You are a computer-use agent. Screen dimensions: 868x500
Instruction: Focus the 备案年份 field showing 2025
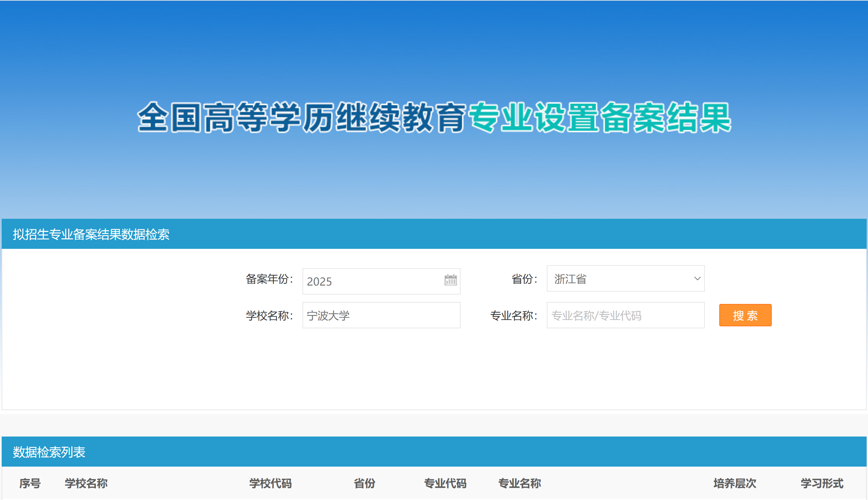point(371,281)
